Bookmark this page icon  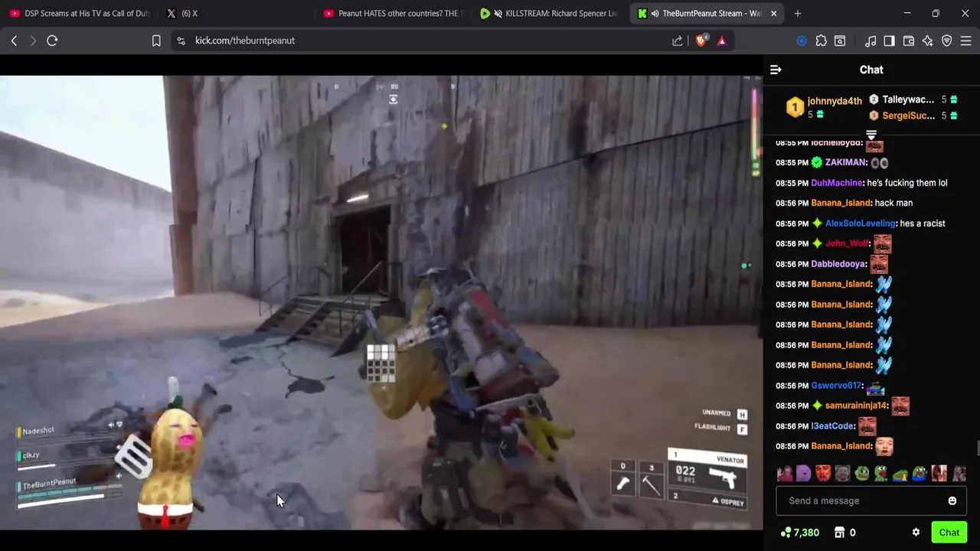point(156,41)
